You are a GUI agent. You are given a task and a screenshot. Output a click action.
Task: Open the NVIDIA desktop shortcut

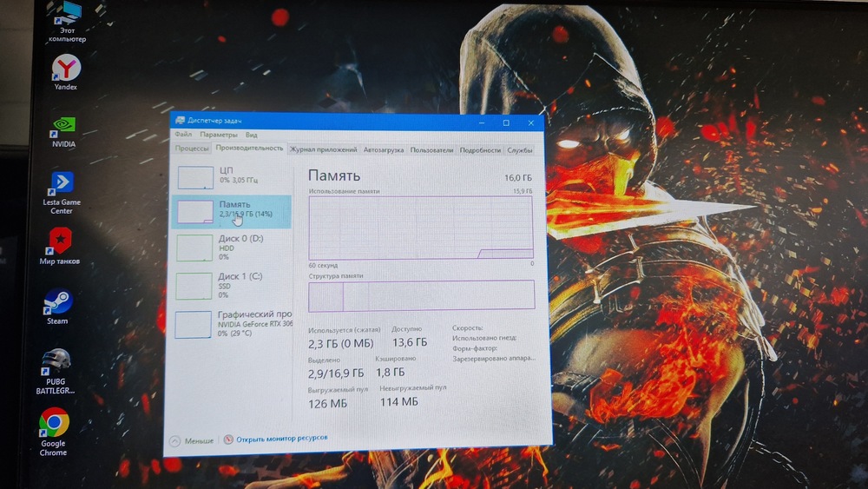(x=63, y=132)
